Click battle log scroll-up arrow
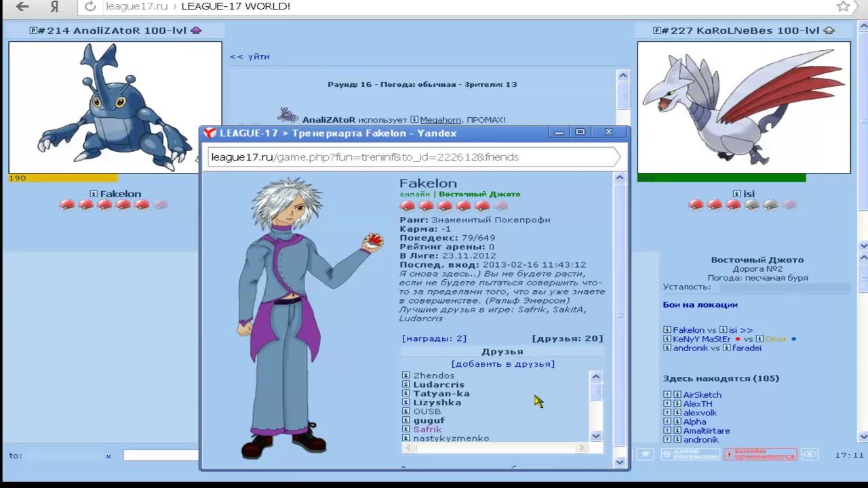 pos(623,75)
